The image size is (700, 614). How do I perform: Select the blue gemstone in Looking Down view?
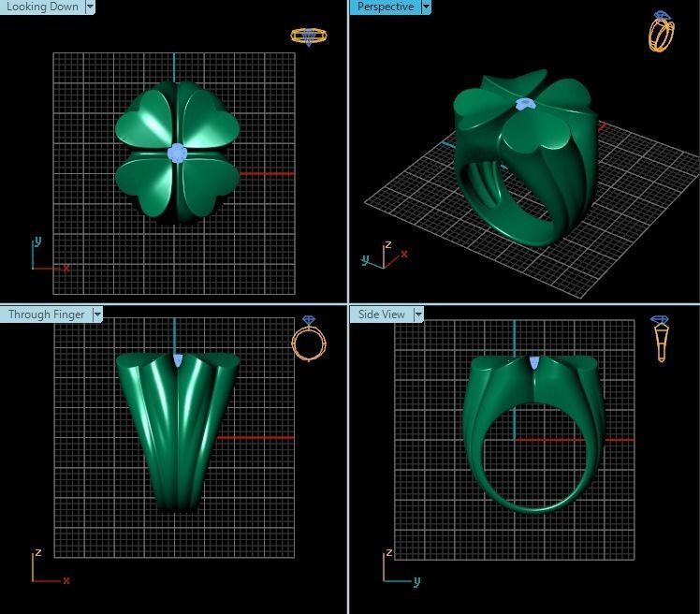(x=177, y=153)
